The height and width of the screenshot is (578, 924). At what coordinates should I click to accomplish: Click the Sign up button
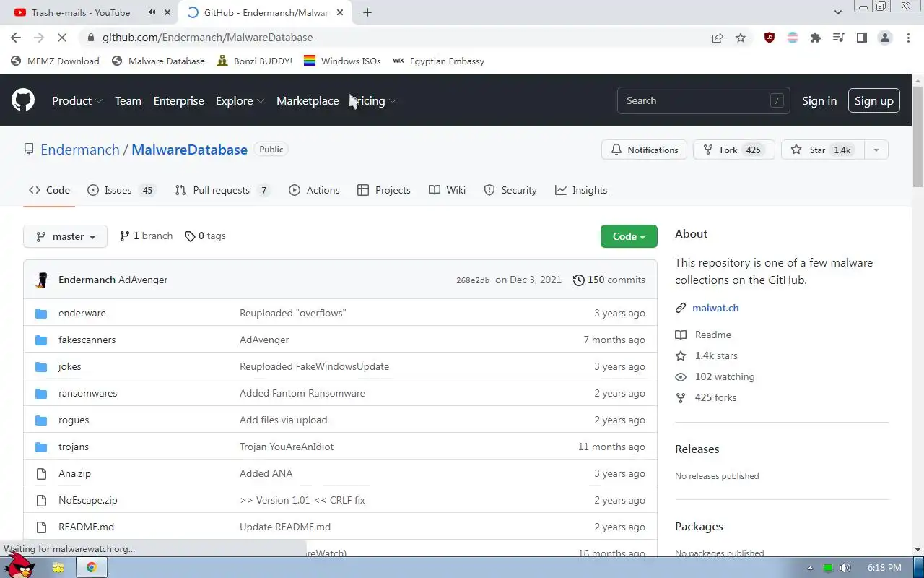coord(874,101)
